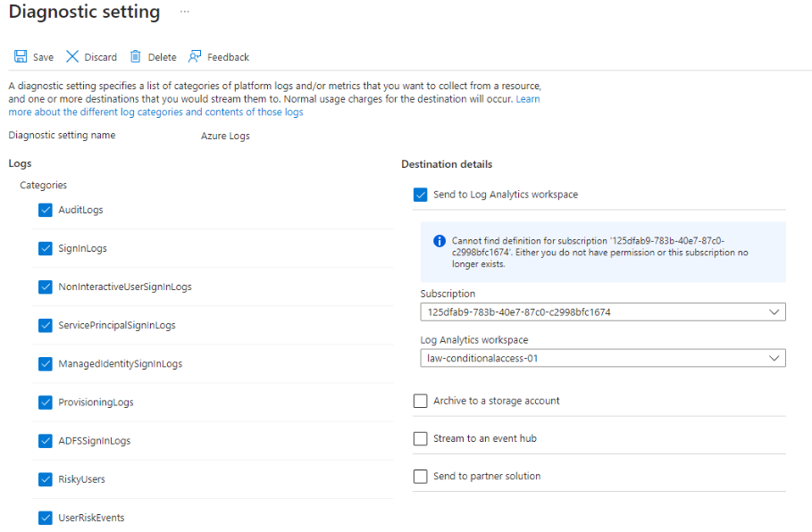Click the Save button label

43,57
